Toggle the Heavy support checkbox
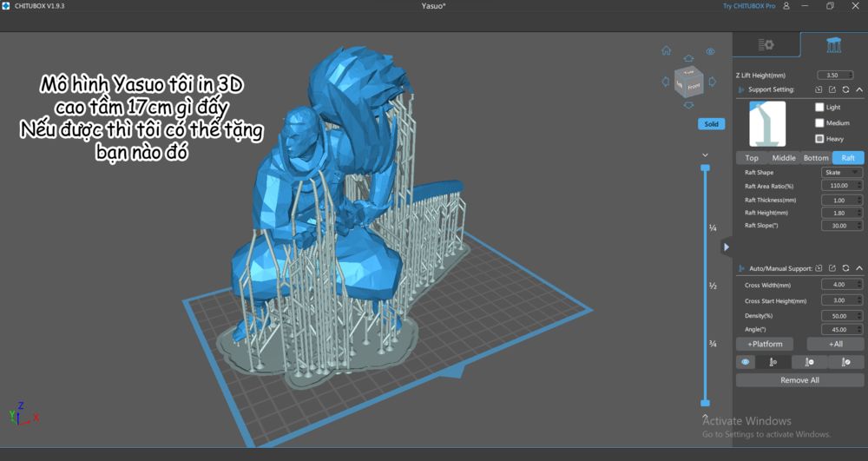The image size is (868, 461). (819, 139)
